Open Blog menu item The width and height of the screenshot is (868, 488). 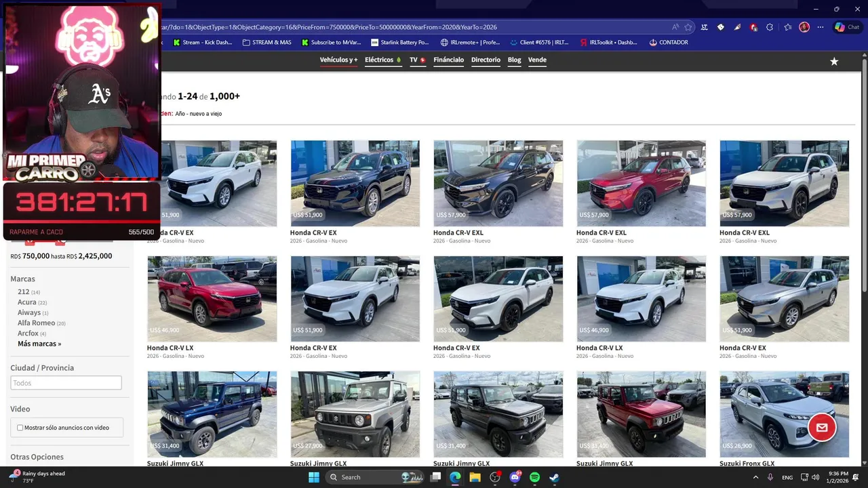pos(515,60)
